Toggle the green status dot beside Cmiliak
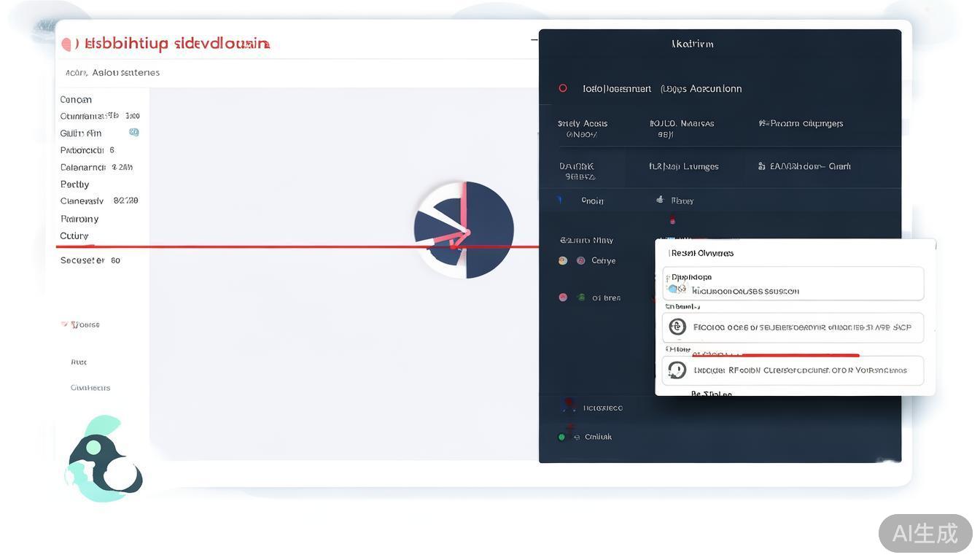Image resolution: width=980 pixels, height=560 pixels. (561, 437)
